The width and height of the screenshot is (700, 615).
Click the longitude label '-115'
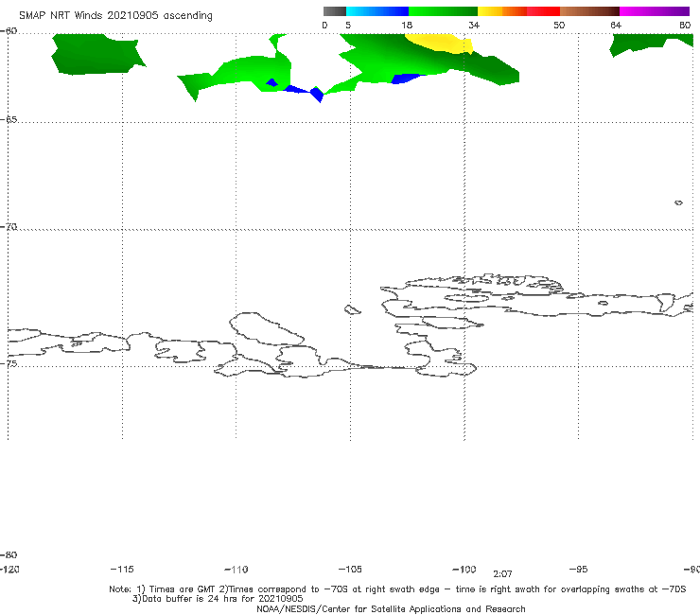(122, 569)
